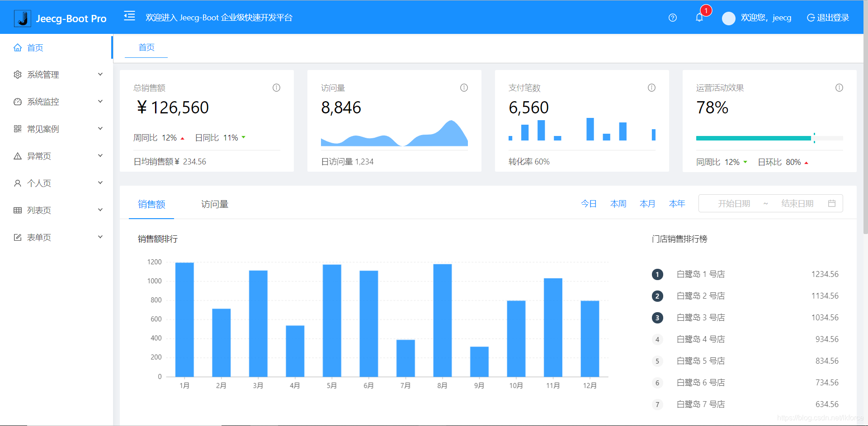Click the 9月 bar in sales chart
This screenshot has width=868, height=426.
pyautogui.click(x=479, y=361)
